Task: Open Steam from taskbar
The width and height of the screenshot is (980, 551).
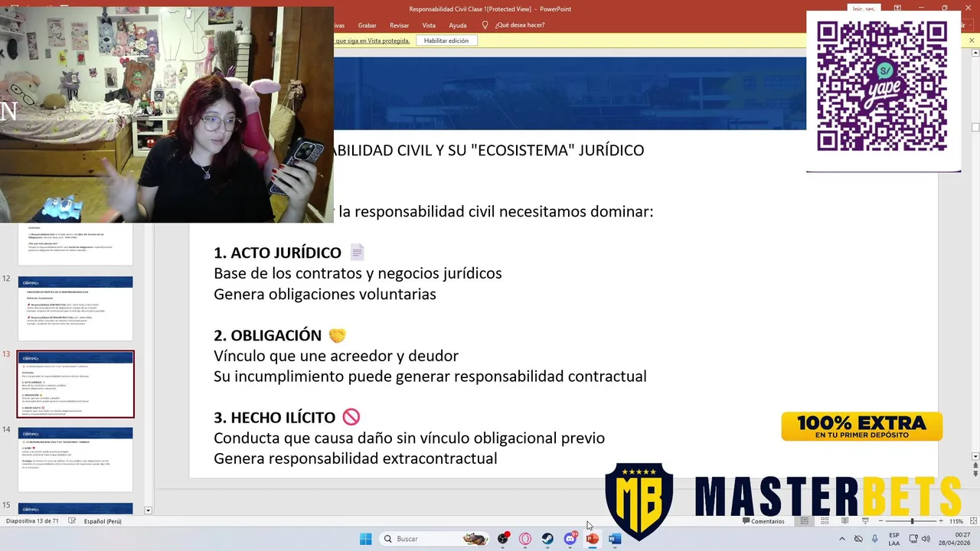Action: [547, 539]
